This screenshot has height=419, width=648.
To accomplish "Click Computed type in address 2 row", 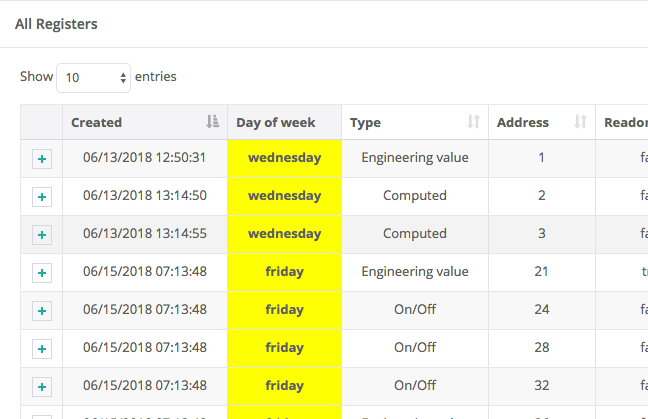I will (415, 196).
